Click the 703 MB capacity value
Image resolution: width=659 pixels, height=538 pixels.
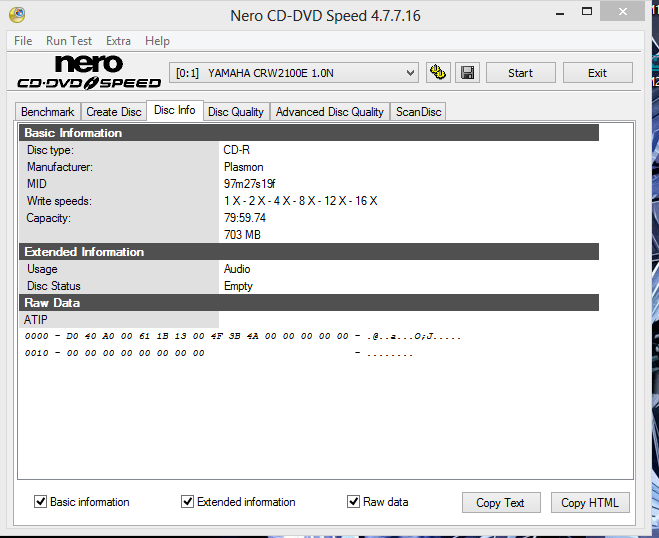pyautogui.click(x=243, y=235)
